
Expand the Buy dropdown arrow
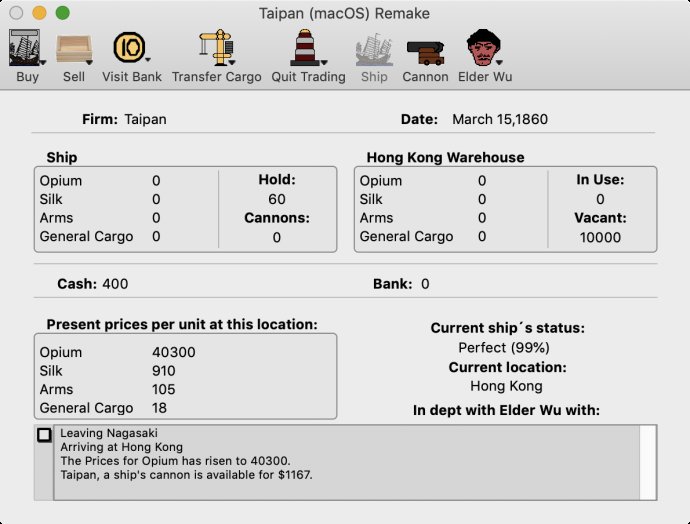point(43,63)
